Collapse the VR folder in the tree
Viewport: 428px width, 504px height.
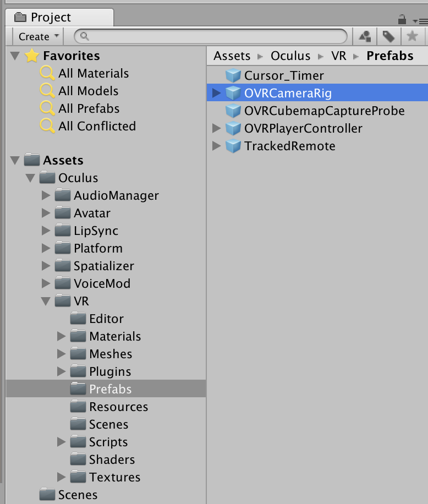point(46,301)
